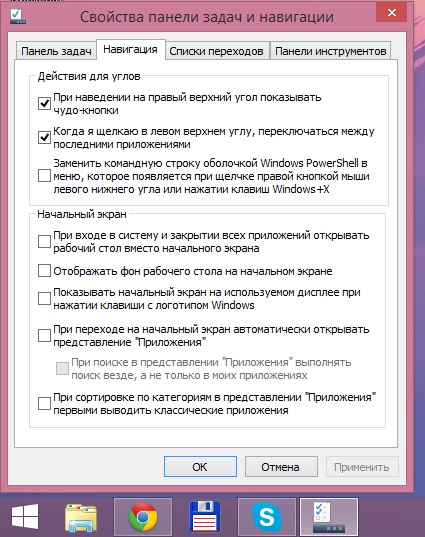This screenshot has width=425, height=537.
Task: Select the taskbar properties window icon
Action: [x=329, y=517]
